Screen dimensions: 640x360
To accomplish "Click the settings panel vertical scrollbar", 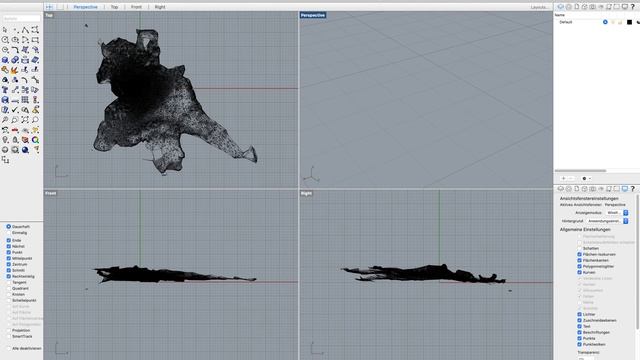I will coord(638,261).
